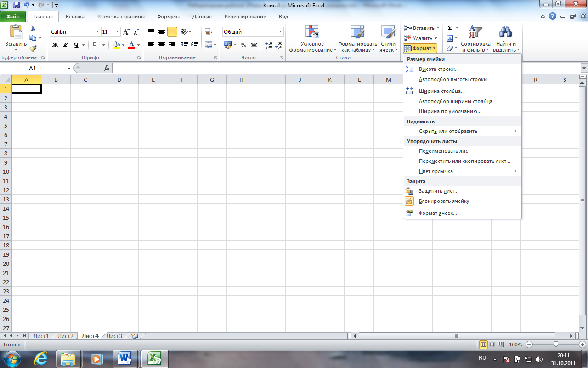Viewport: 588px width, 368px height.
Task: Click the merge and center icon
Action: (x=209, y=45)
